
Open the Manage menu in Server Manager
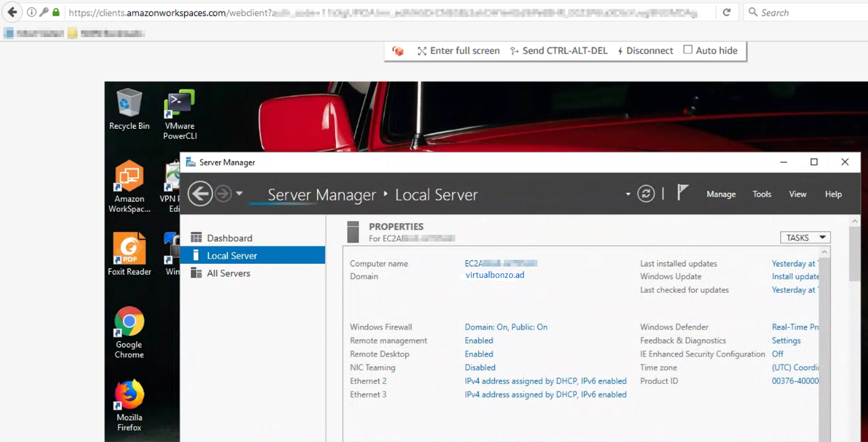coord(720,194)
